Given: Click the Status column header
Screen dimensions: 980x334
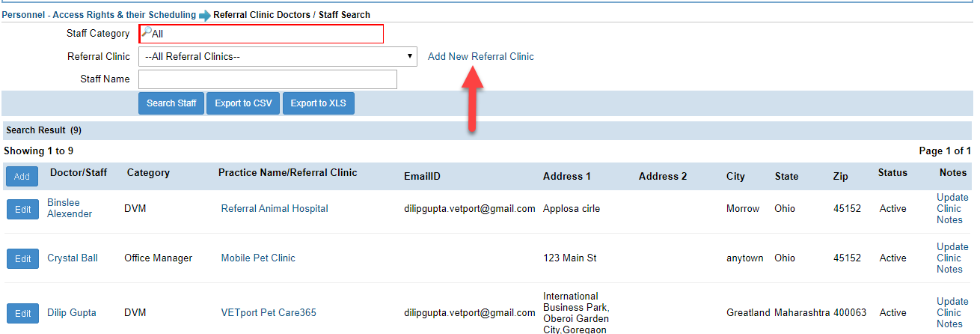Looking at the screenshot, I should click(892, 172).
